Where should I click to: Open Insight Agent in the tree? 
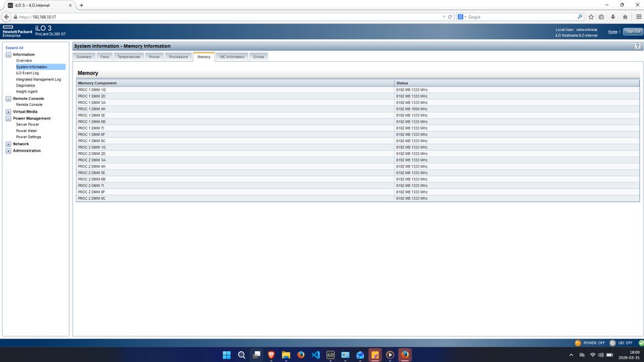27,92
